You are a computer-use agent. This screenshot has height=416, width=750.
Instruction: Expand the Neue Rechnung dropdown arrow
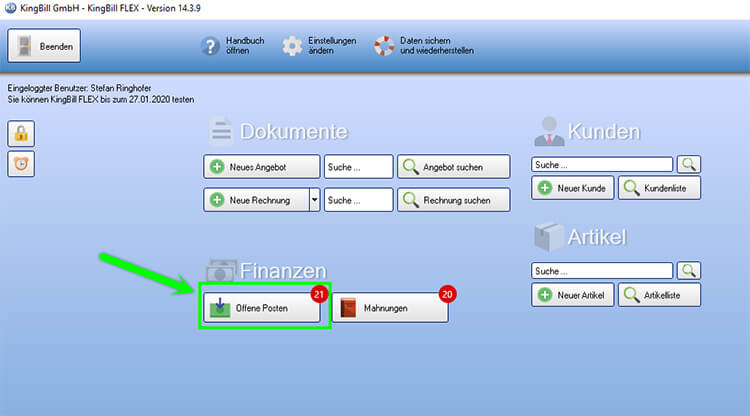[x=314, y=200]
